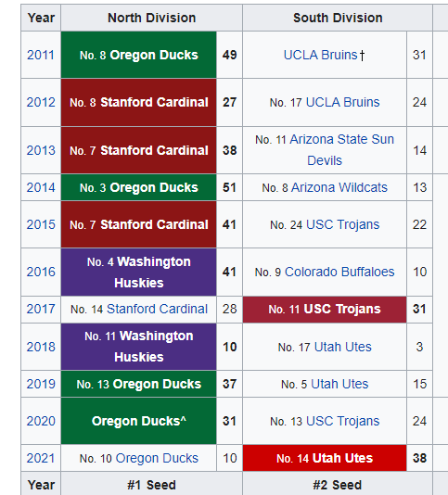Screen dimensions: 448x495
Task: Click the UCLA Bruins link in the 2011 row
Action: pos(320,55)
